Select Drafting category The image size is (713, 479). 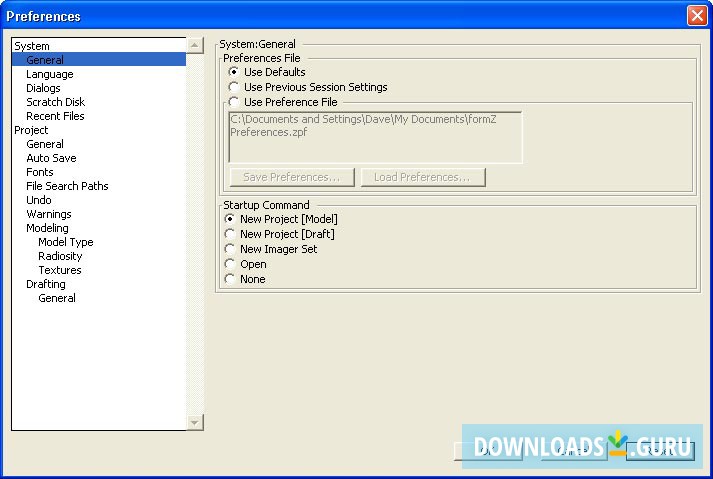click(46, 284)
